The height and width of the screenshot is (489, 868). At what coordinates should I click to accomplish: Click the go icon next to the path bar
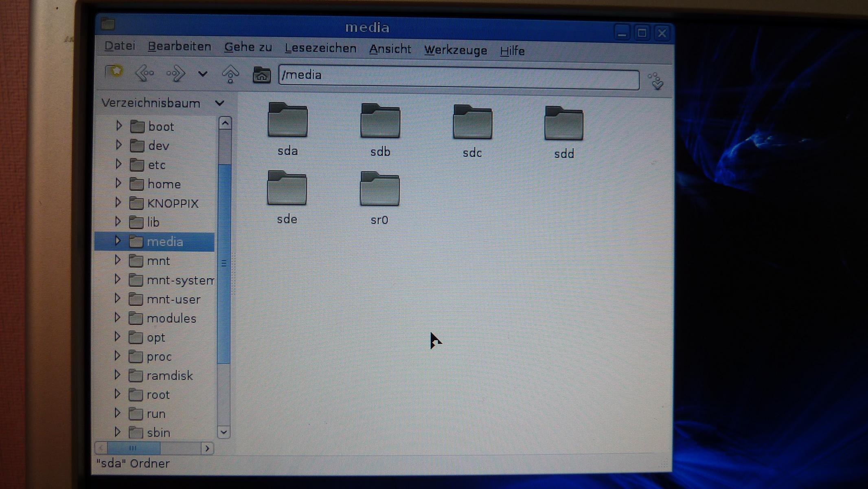tap(656, 81)
